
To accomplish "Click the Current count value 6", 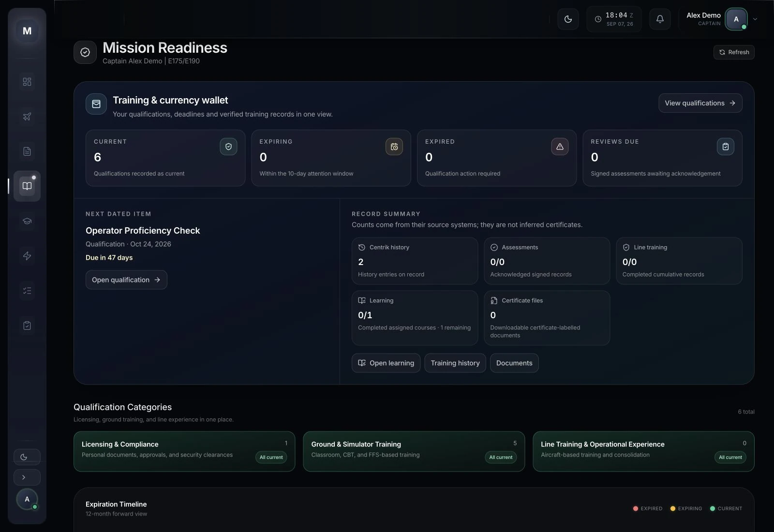I will tap(98, 157).
